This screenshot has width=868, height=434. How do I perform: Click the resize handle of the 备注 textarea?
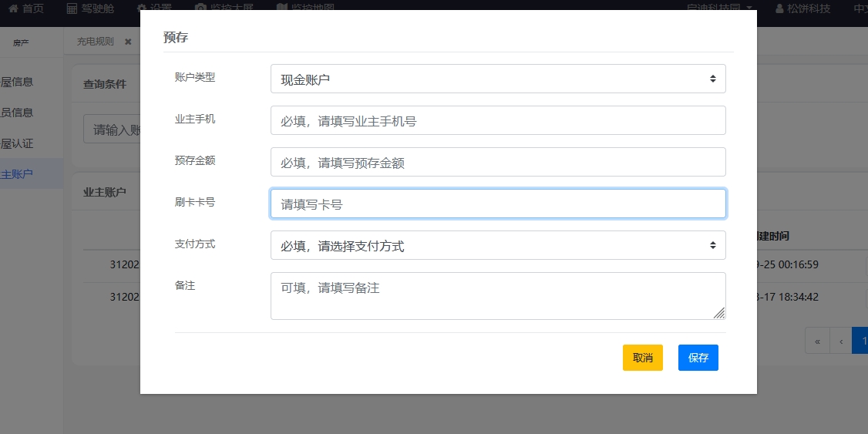(718, 312)
